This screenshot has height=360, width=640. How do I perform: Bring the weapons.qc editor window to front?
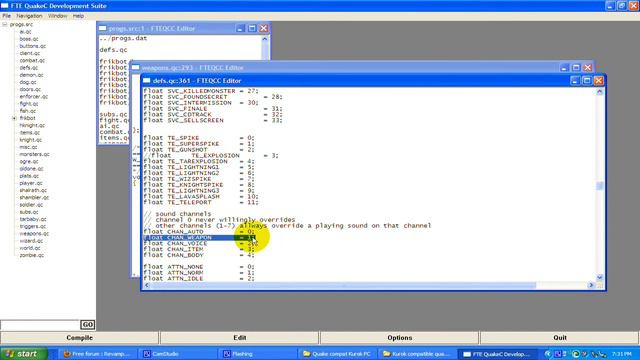347,68
